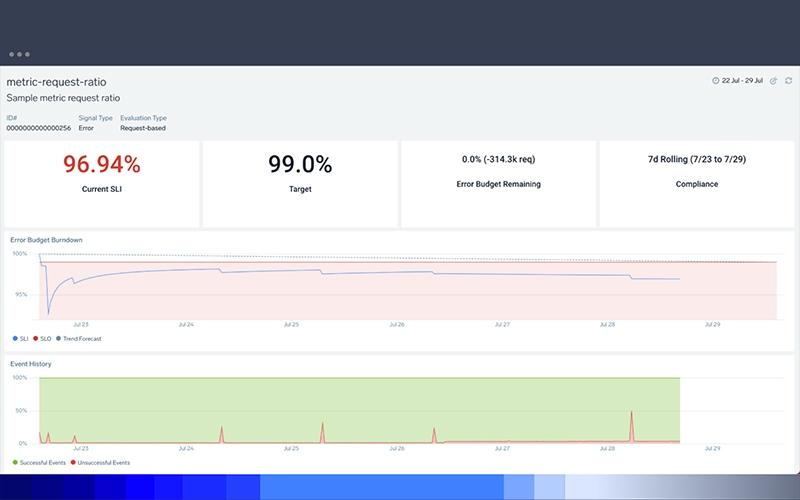Image resolution: width=800 pixels, height=500 pixels.
Task: Click the Compliance card label
Action: point(697,184)
